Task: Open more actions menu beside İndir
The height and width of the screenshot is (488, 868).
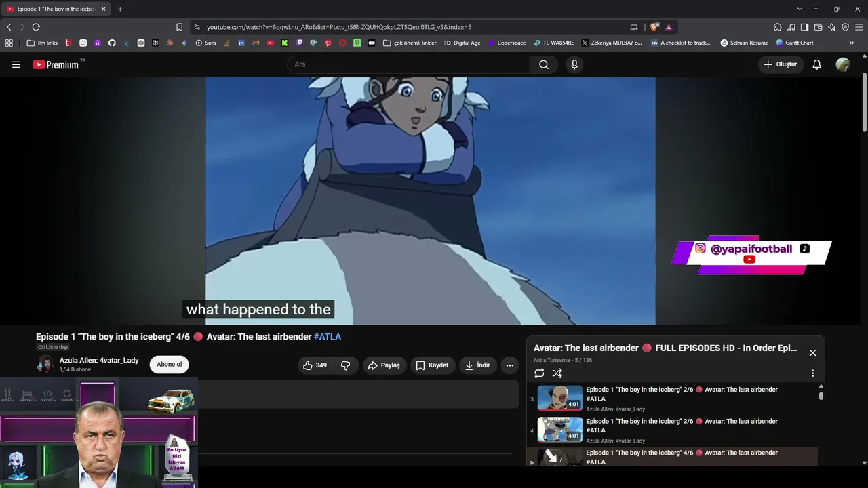Action: click(510, 365)
